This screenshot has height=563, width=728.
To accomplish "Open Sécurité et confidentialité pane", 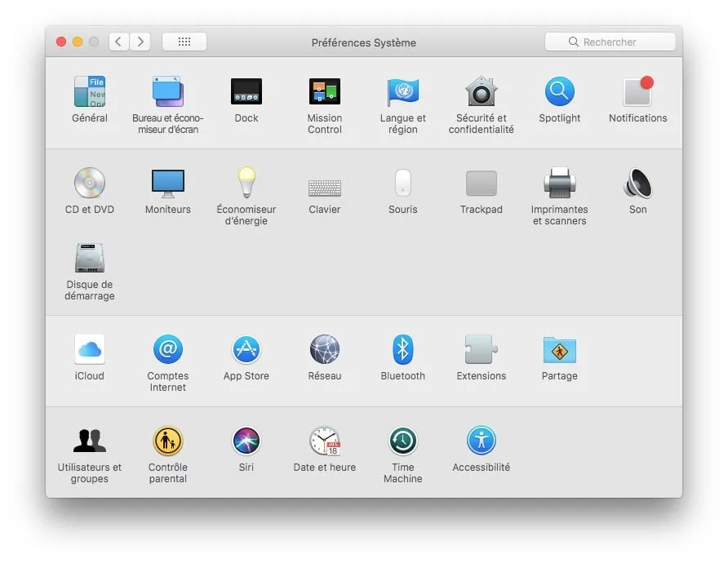I will pyautogui.click(x=481, y=91).
